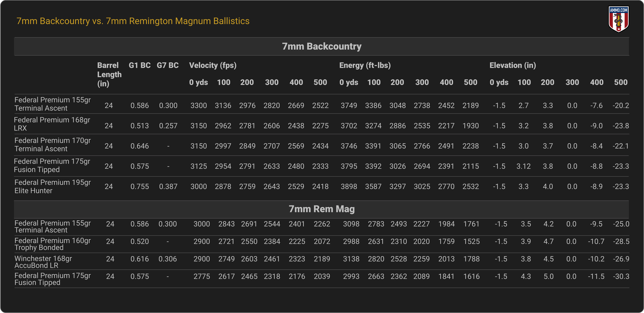Click energy value '3587'
The image size is (644, 313).
373,187
